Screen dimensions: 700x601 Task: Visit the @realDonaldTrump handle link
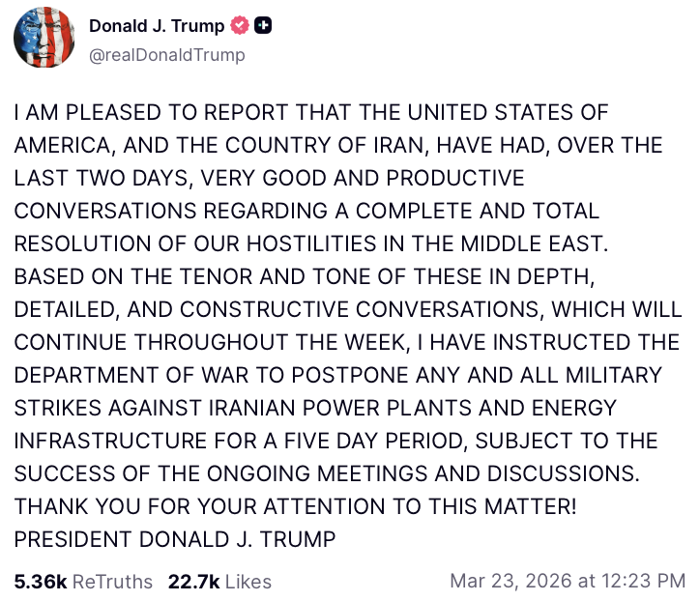pyautogui.click(x=166, y=55)
